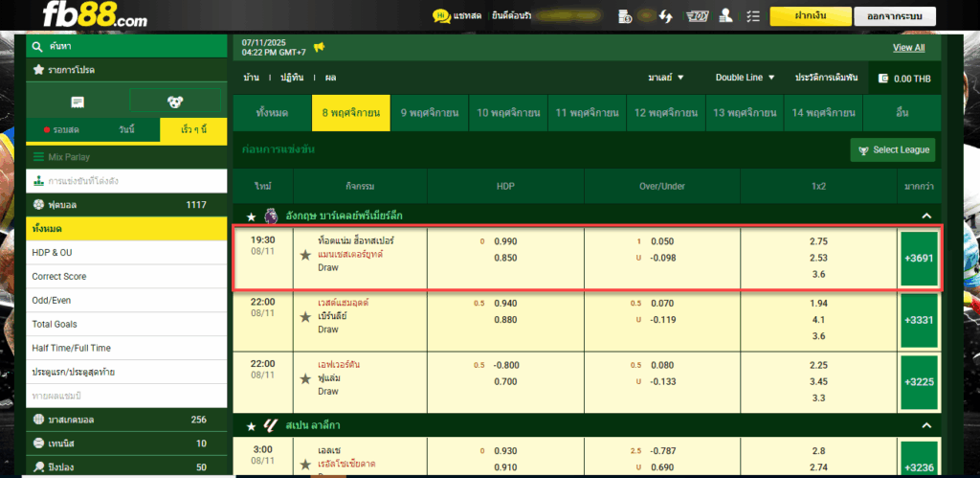This screenshot has height=478, width=980.
Task: Click the ping pong paddle icon
Action: (38, 467)
